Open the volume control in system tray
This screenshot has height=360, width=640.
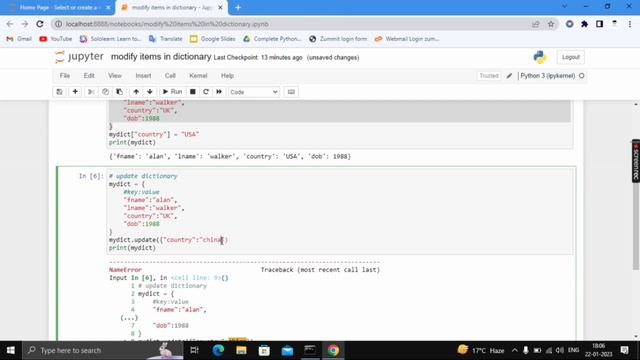click(x=560, y=350)
